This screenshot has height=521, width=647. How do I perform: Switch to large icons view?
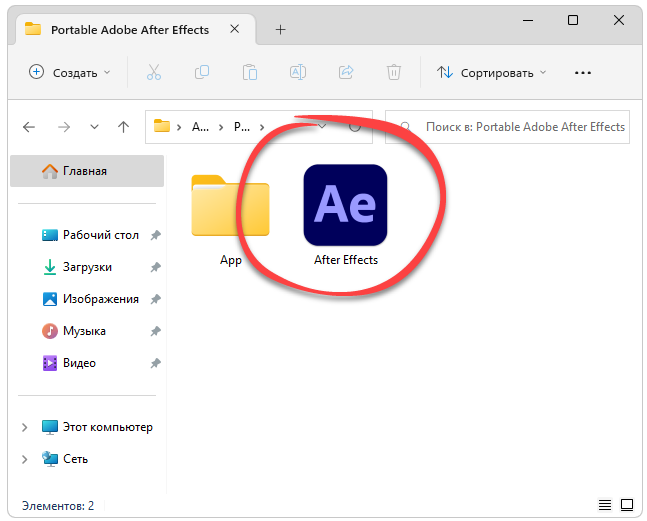tap(627, 505)
